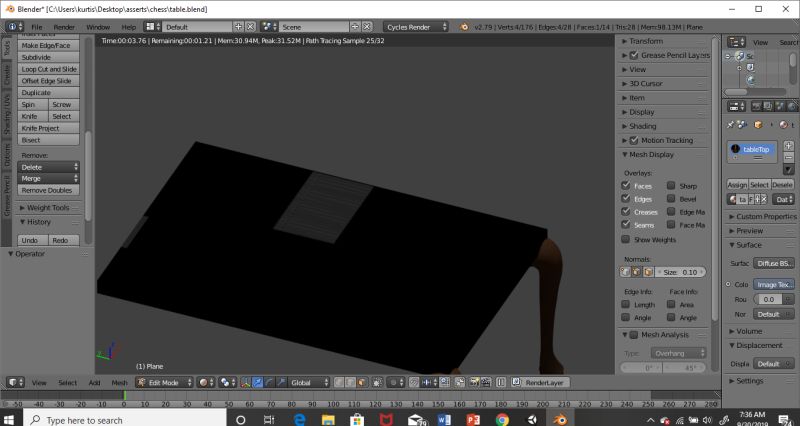Screen dimensions: 800x426
Task: Remove material slot with minus
Action: coord(789,158)
